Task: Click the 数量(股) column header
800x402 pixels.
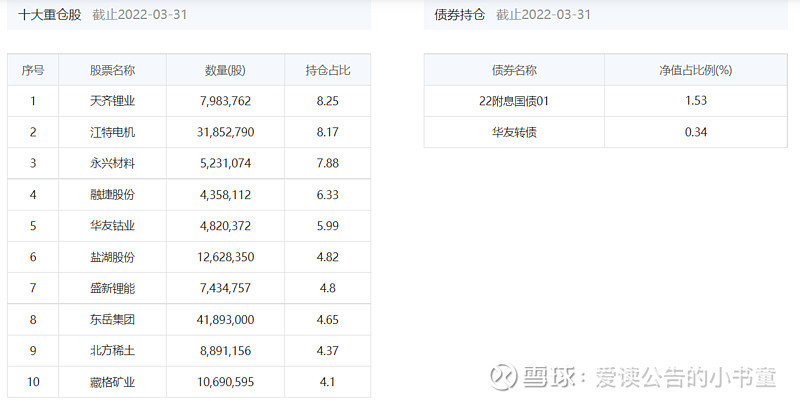Action: (x=226, y=70)
